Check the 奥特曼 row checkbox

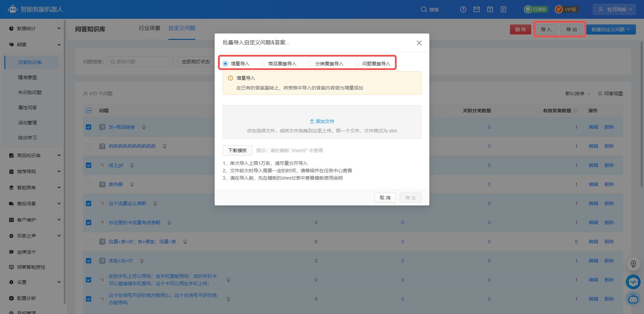click(x=89, y=184)
